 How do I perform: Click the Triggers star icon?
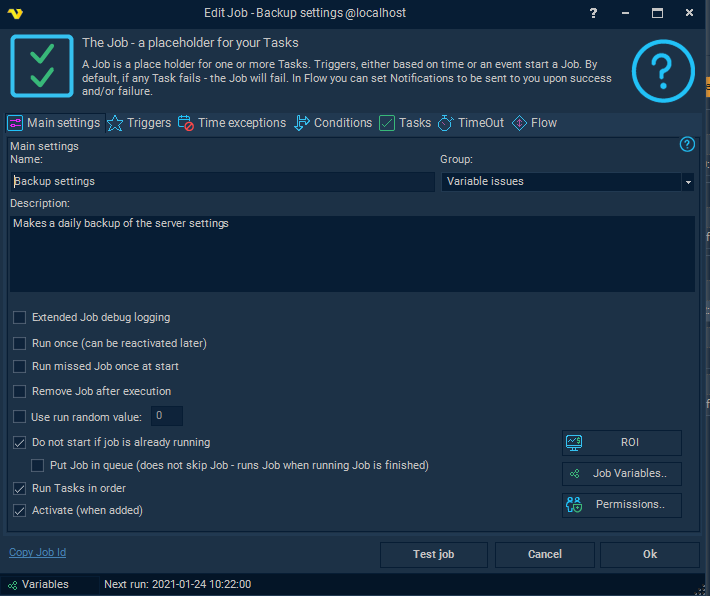click(x=115, y=123)
